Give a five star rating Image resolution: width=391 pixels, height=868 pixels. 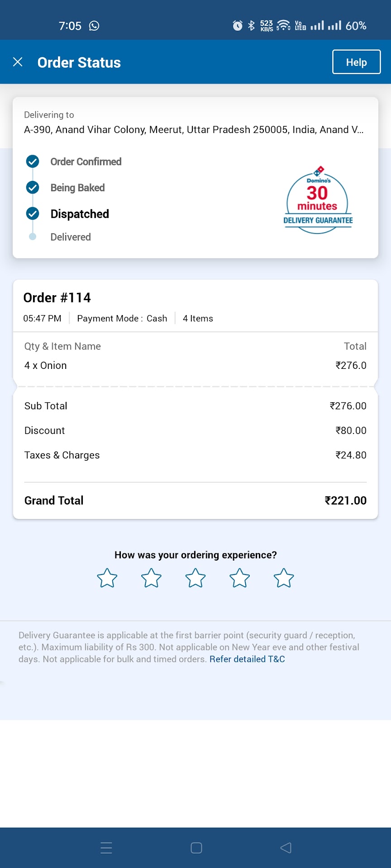[284, 578]
